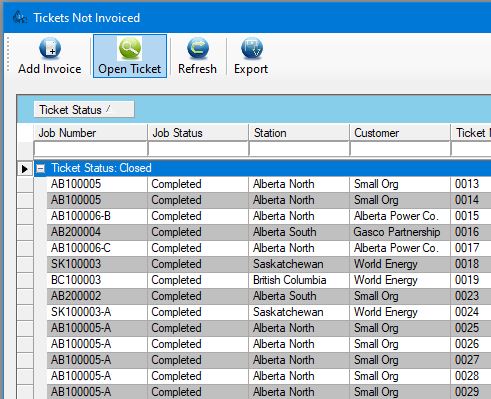Click the Customer filter field
This screenshot has height=399, width=491.
[400, 149]
